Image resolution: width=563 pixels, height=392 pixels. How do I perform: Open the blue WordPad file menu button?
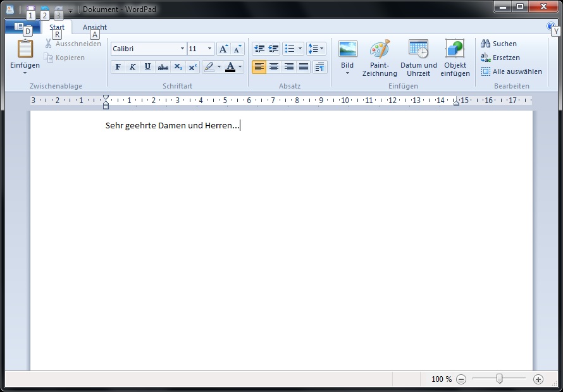coord(23,27)
